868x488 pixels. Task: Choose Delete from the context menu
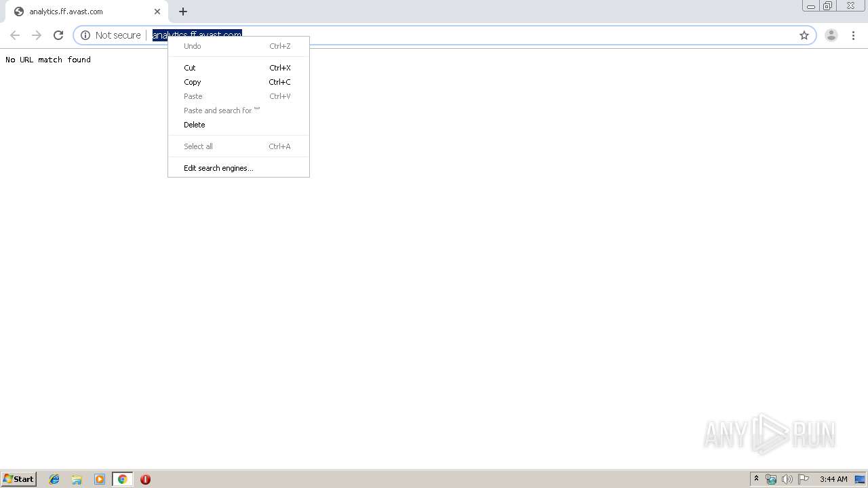(x=238, y=125)
